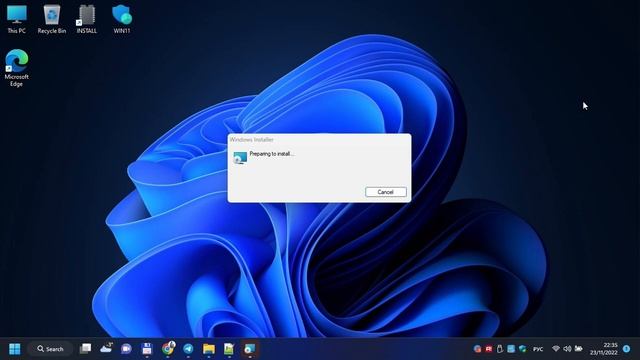Switch to Google Chrome in the taskbar

click(168, 349)
